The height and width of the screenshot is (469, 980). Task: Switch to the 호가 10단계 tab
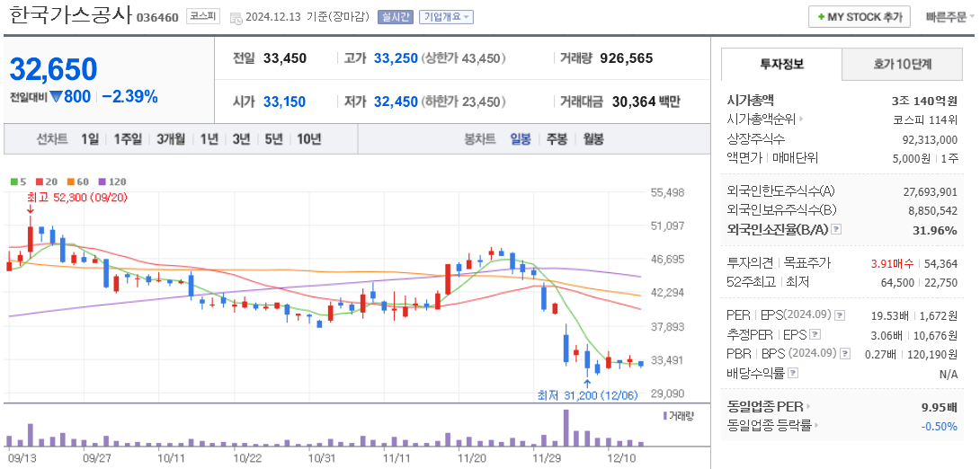coord(903,64)
